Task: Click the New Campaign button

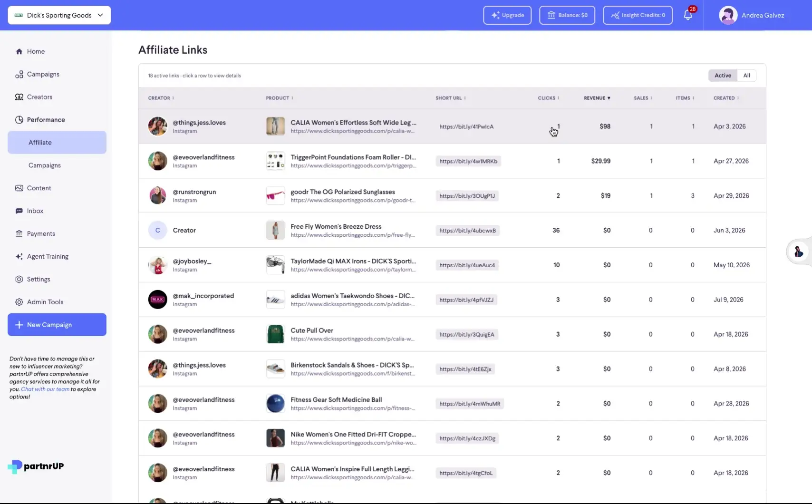Action: 57,325
